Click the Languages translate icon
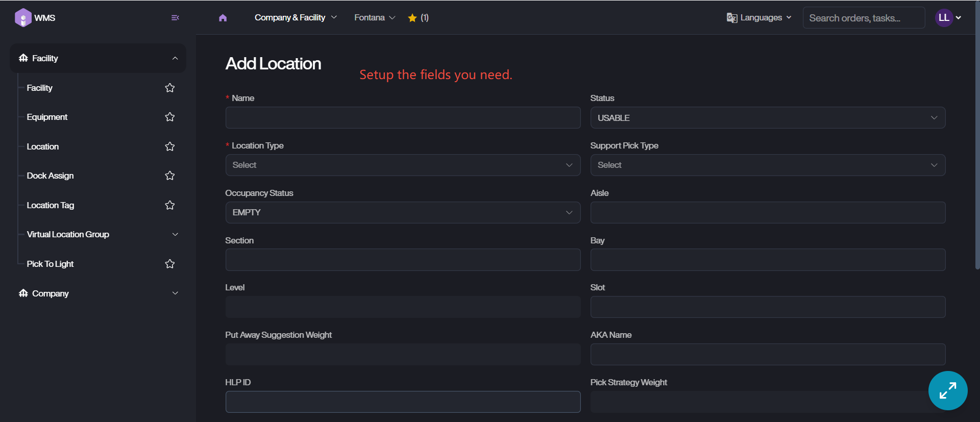The height and width of the screenshot is (422, 980). coord(732,18)
